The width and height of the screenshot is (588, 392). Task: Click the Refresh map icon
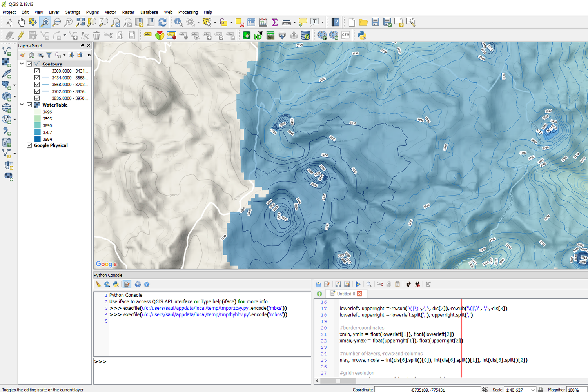[x=162, y=22]
